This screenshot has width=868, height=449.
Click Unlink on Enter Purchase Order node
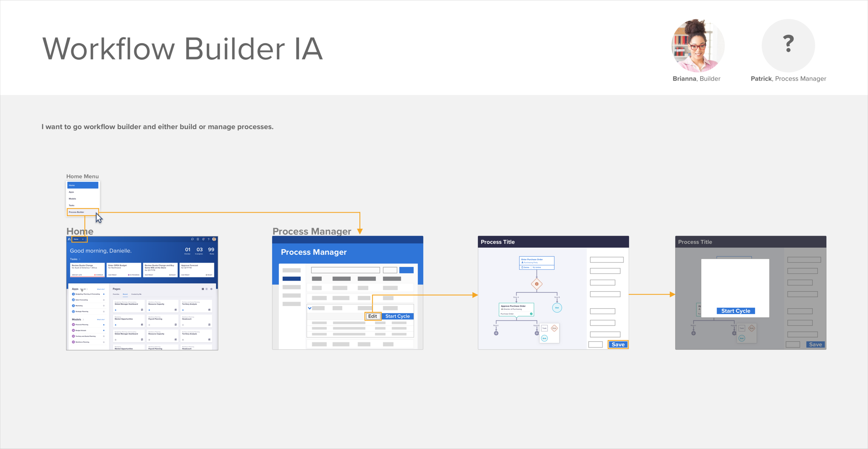[537, 267]
